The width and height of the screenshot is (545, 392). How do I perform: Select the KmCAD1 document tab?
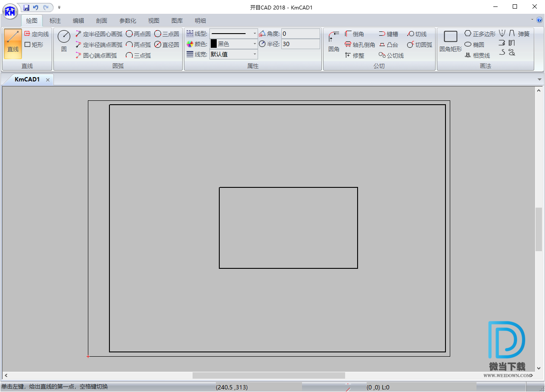pyautogui.click(x=27, y=80)
